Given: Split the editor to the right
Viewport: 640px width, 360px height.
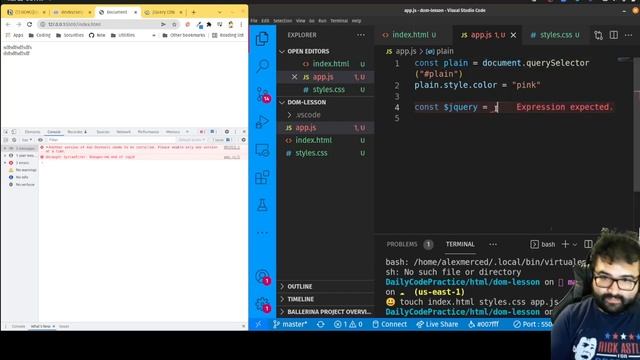Looking at the screenshot, I should tap(613, 35).
